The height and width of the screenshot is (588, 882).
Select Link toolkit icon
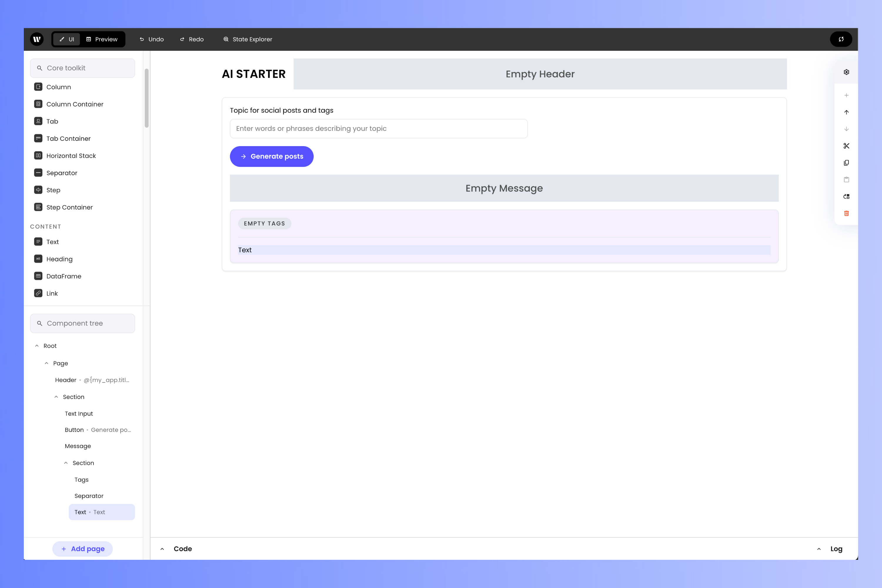[x=38, y=293]
